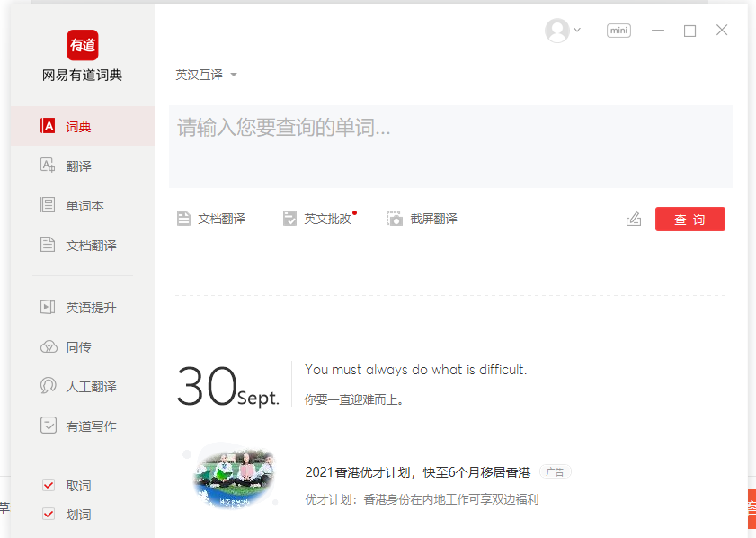Open the Hong Kong ad thumbnail image
Image resolution: width=756 pixels, height=538 pixels.
(x=234, y=476)
